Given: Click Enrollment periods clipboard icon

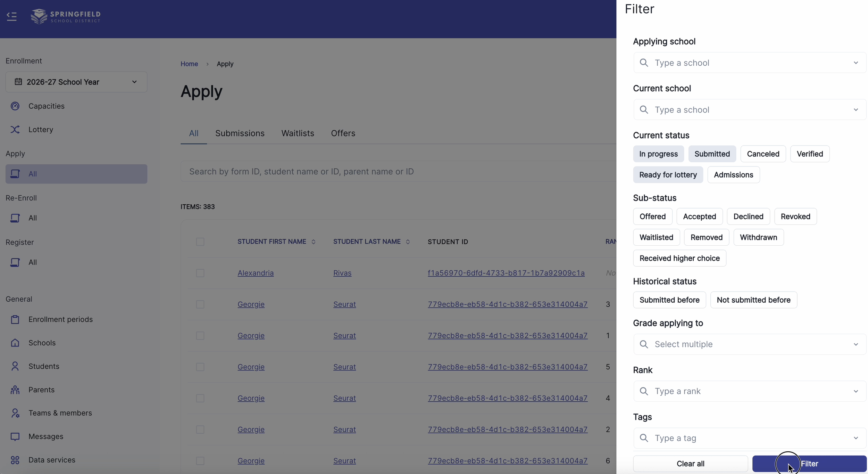Looking at the screenshot, I should coord(15,319).
